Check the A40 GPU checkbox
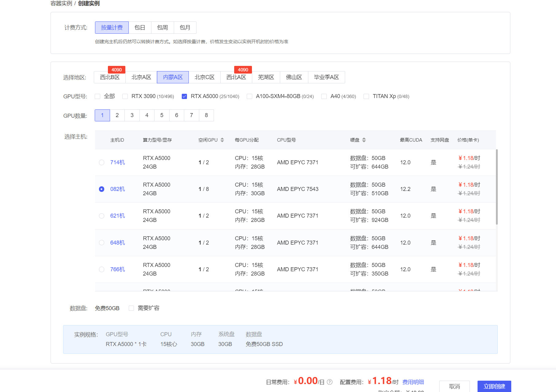The width and height of the screenshot is (556, 392). point(324,96)
